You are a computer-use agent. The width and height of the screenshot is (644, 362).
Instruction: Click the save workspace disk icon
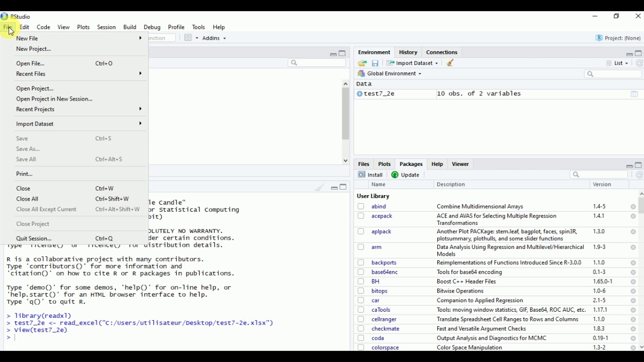[x=376, y=64]
